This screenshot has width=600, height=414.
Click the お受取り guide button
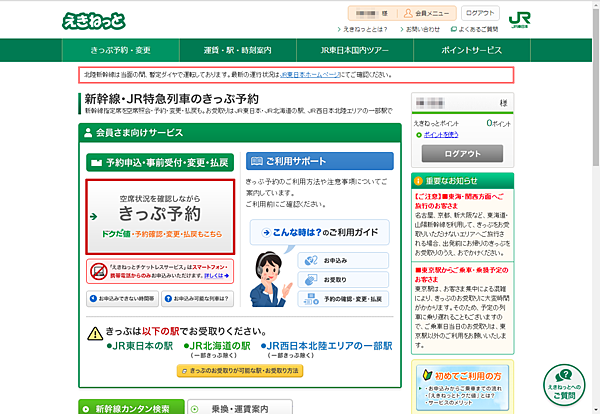pyautogui.click(x=343, y=280)
